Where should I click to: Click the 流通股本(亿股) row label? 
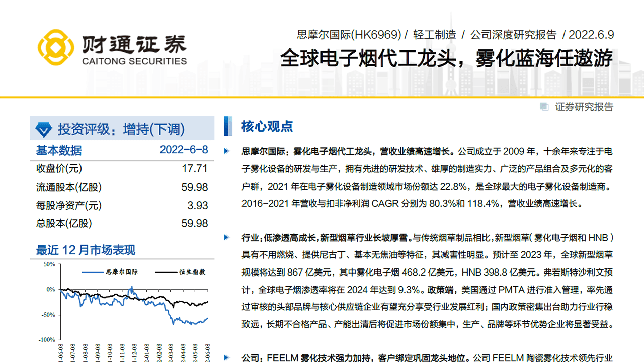[69, 187]
